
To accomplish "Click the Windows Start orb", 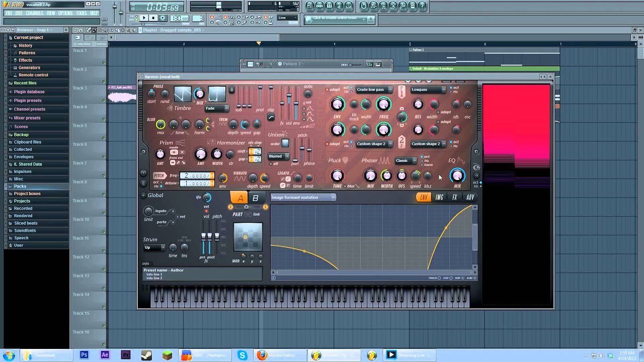I will [x=9, y=355].
